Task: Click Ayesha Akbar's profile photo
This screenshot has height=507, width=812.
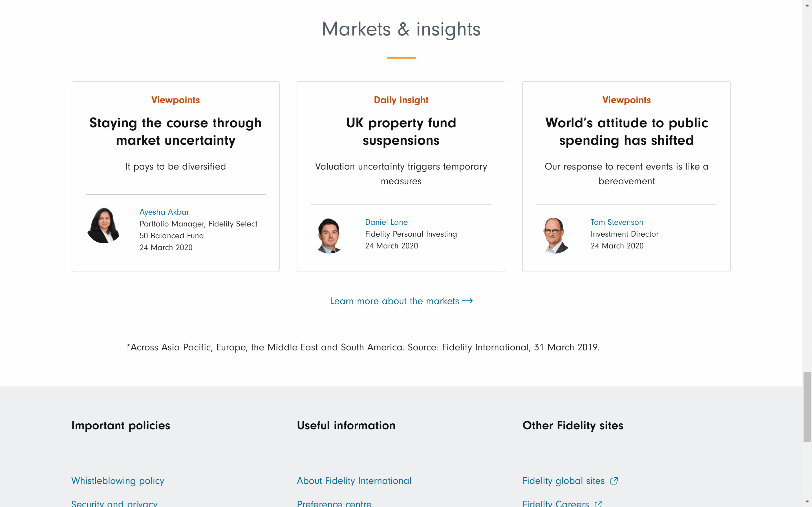Action: (x=104, y=225)
